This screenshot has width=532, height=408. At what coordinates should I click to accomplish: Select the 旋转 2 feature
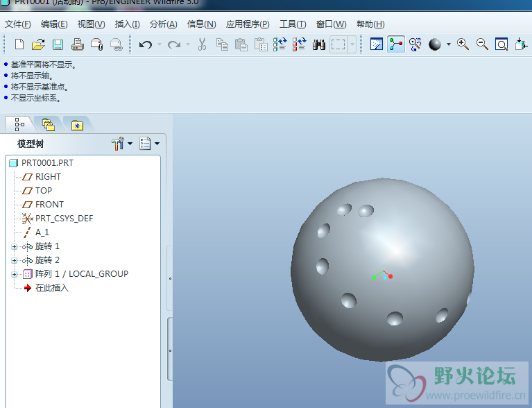click(41, 260)
